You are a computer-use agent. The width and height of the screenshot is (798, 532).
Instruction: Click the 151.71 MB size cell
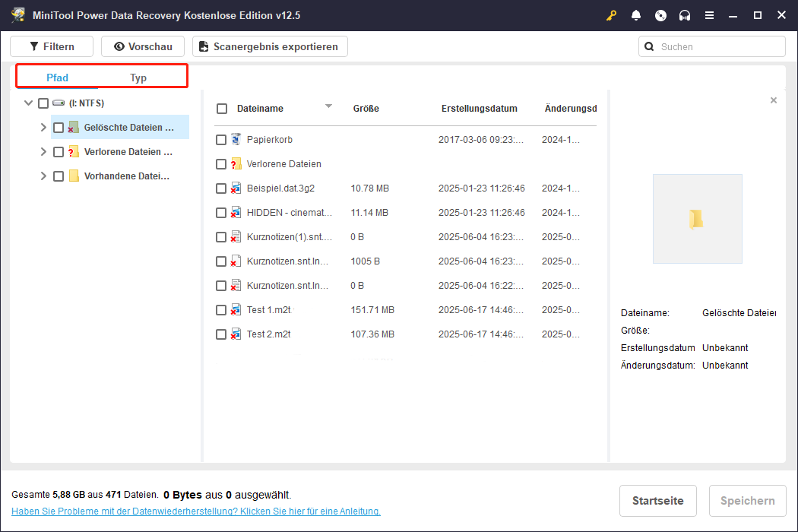coord(372,310)
